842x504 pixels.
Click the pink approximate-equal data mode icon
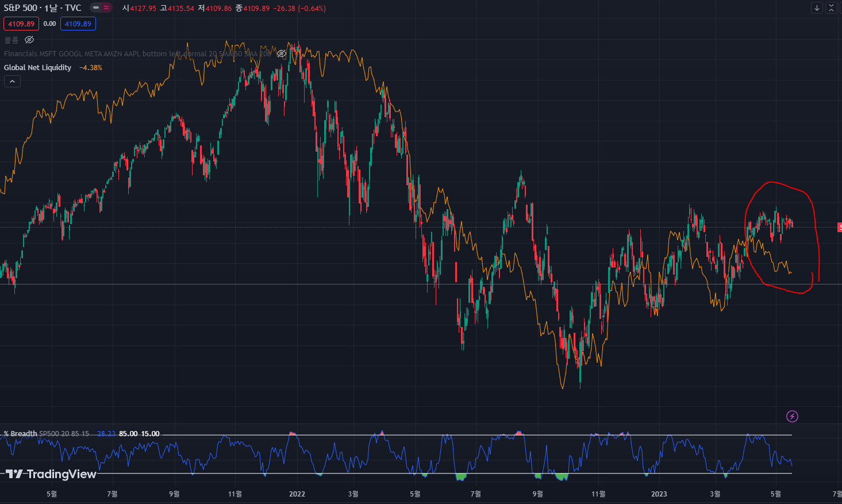coord(106,8)
